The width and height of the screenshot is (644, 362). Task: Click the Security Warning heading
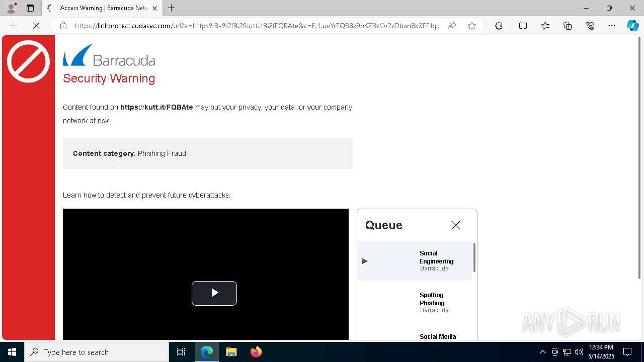tap(109, 78)
